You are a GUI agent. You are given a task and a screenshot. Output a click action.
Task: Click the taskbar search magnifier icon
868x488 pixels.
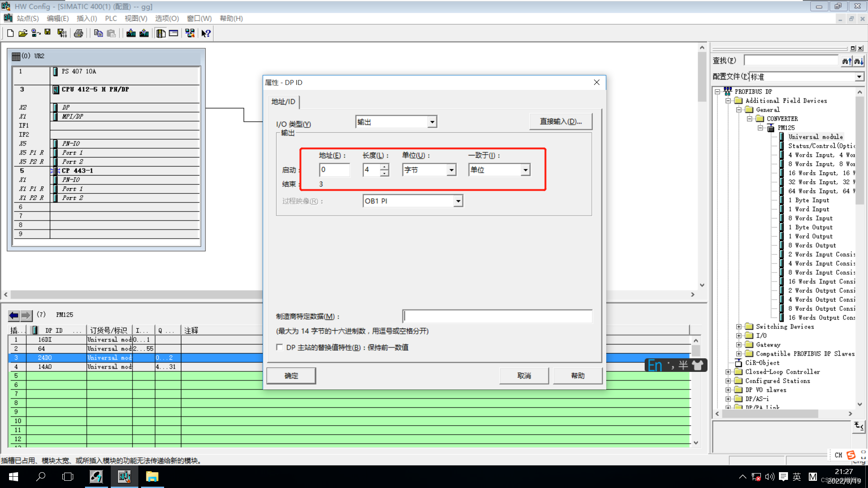pyautogui.click(x=41, y=477)
